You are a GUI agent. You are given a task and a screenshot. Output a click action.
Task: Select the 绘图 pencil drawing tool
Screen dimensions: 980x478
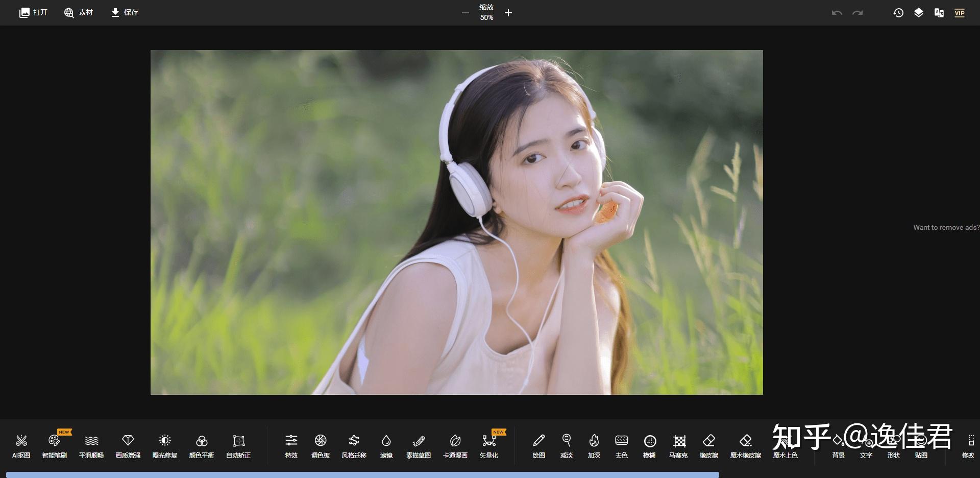coord(539,446)
